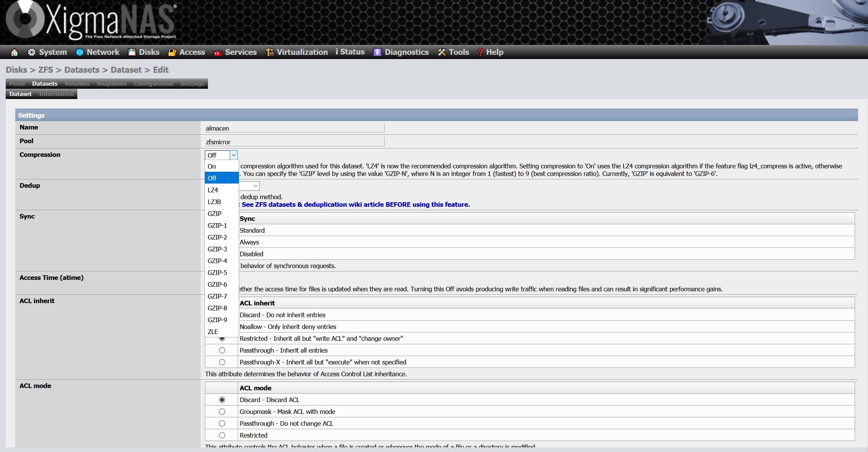Open the Information sub-tab
Image resolution: width=868 pixels, height=452 pixels.
[x=56, y=94]
